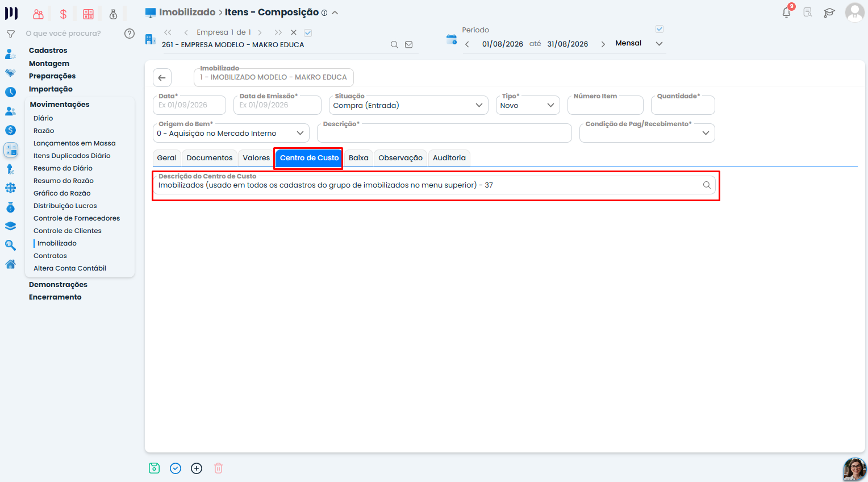Toggle the checkbox above the Período selector
The image size is (868, 482).
pos(660,29)
